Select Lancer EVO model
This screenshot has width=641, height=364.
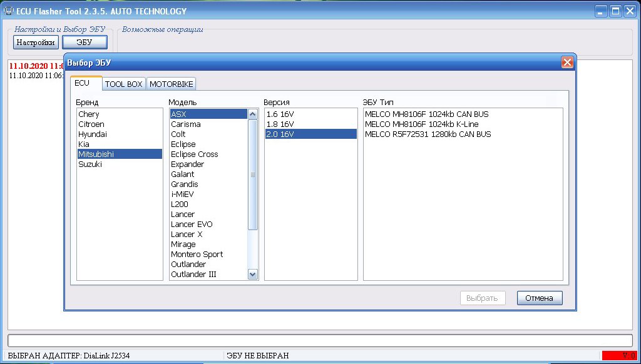(x=208, y=225)
